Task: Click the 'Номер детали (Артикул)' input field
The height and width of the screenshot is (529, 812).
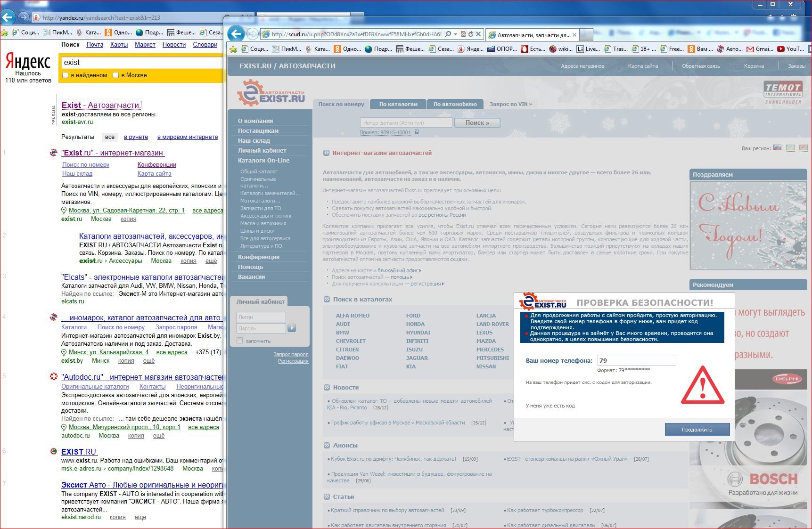Action: [x=406, y=123]
